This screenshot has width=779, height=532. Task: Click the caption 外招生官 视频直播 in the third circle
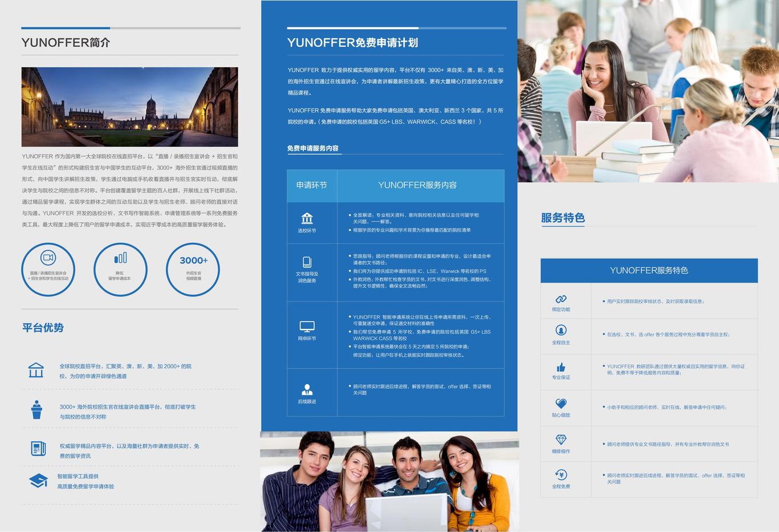tap(194, 275)
